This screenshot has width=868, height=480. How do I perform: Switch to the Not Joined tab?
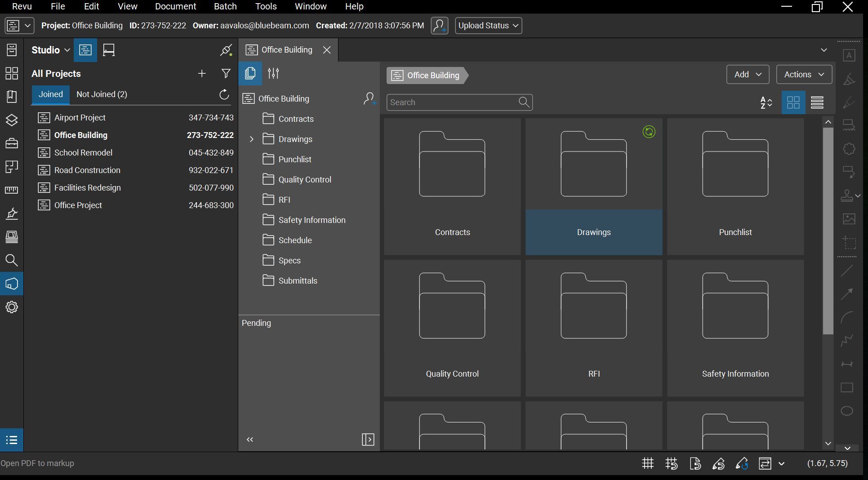tap(102, 94)
